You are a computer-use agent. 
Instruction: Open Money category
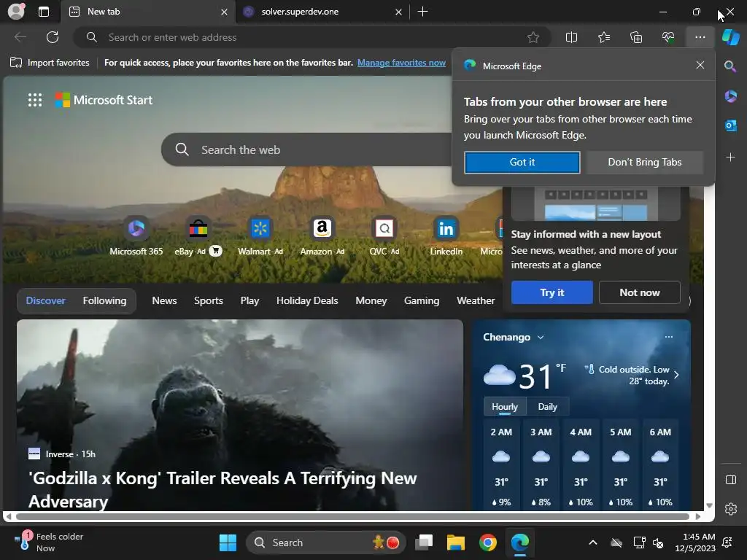371,300
